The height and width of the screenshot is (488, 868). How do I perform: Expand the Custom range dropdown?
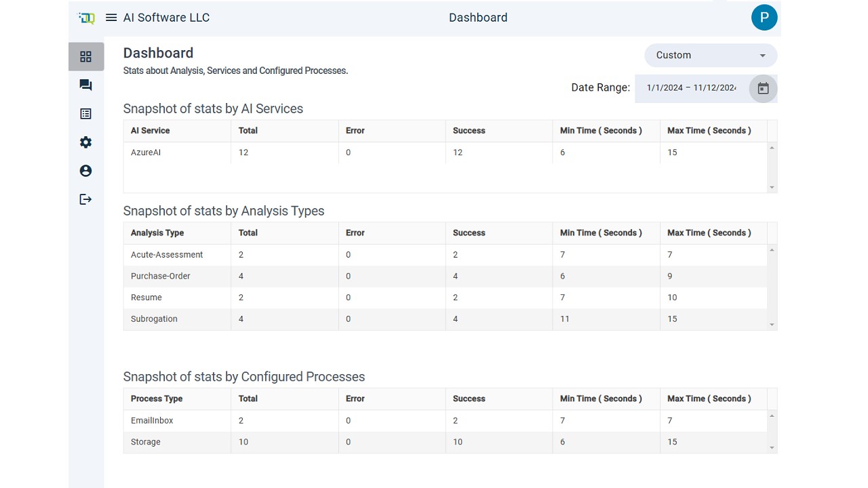coord(711,55)
